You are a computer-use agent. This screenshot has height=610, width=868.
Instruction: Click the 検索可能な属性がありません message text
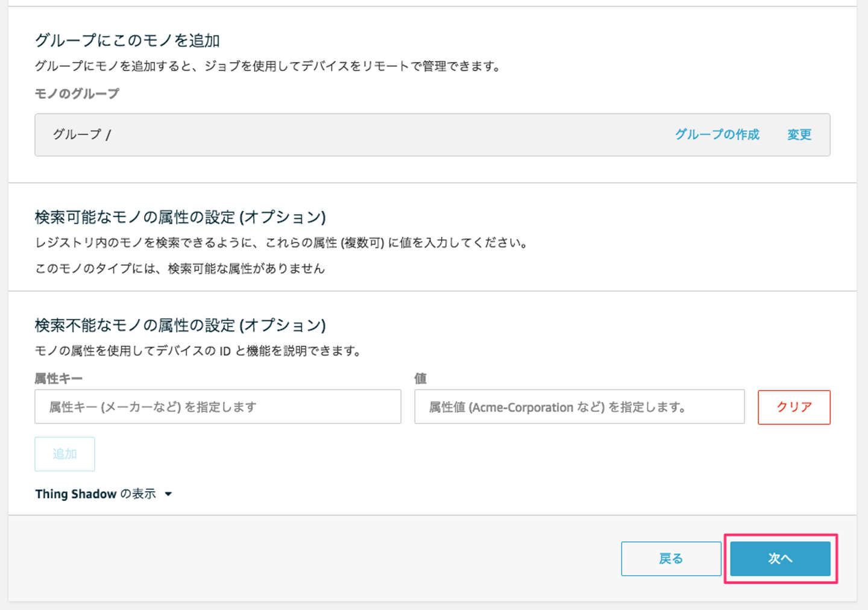click(180, 268)
